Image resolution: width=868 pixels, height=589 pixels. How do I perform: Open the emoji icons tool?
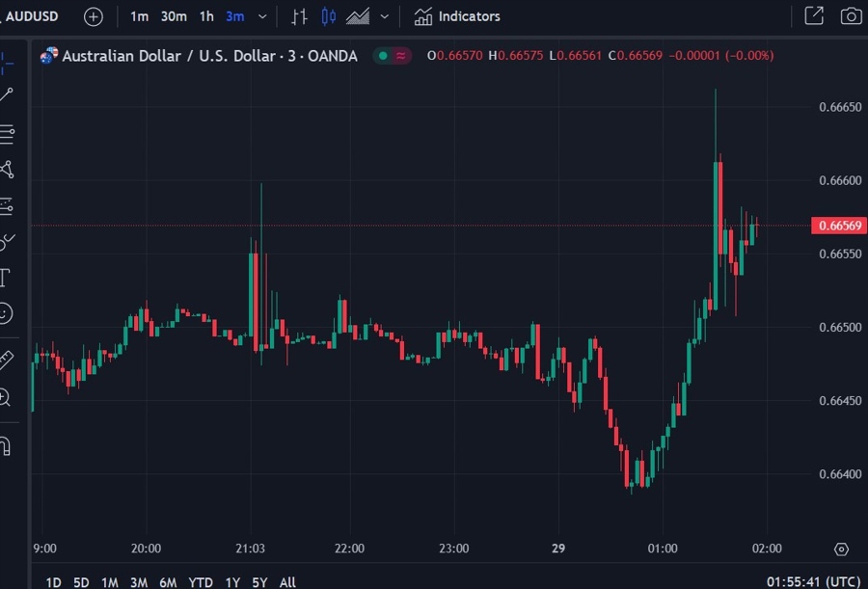point(6,313)
